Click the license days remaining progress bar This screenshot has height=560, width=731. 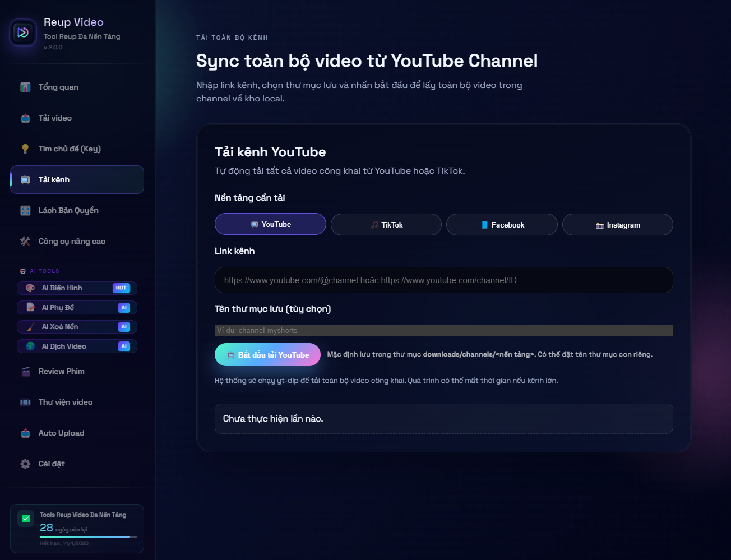(88, 536)
